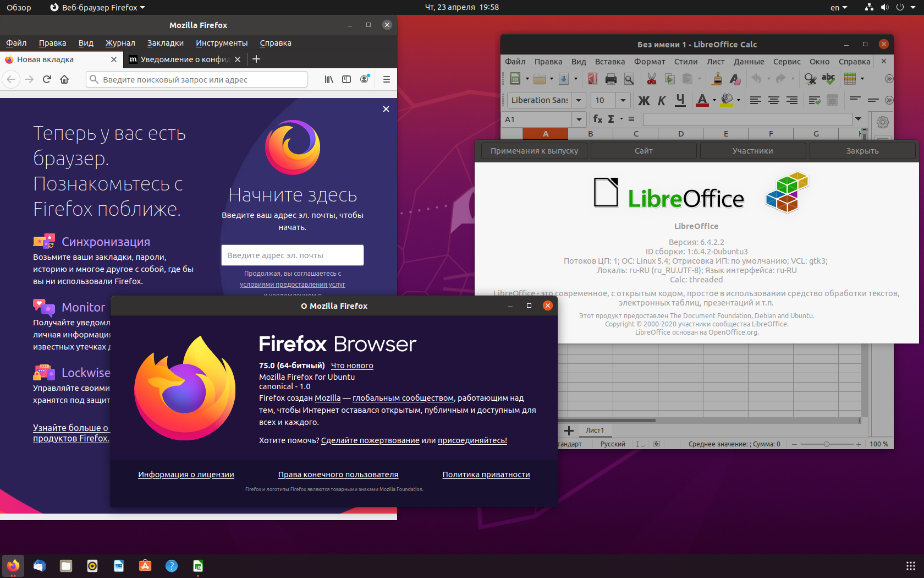Open Формат menu in Calc
This screenshot has height=578, width=924.
tap(650, 62)
